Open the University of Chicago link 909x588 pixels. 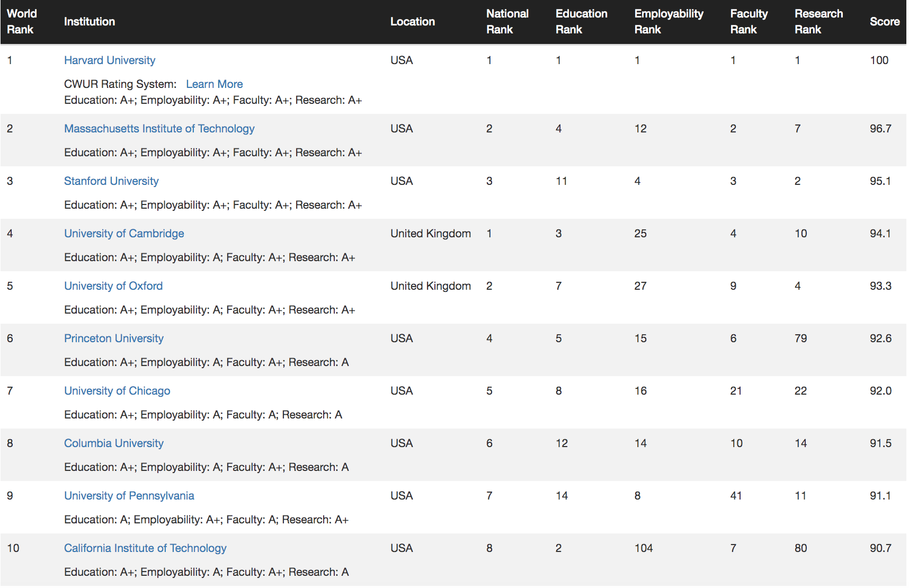117,391
